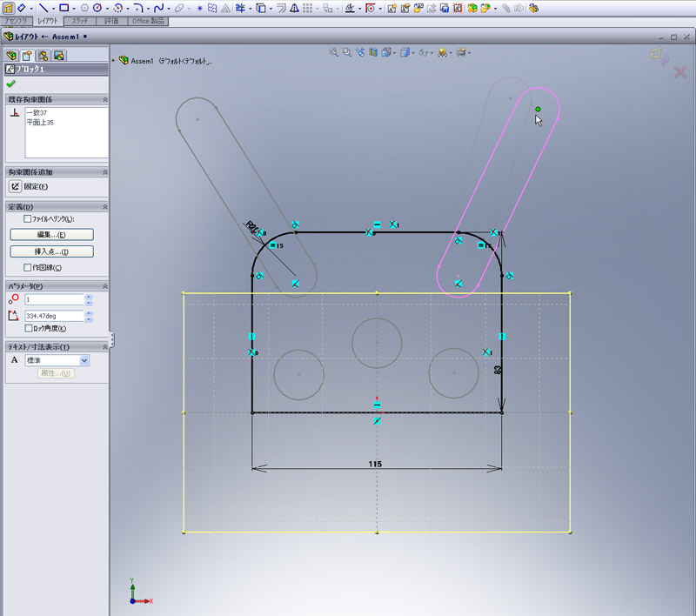Click the 固定 (Fix) relation icon
Image resolution: width=696 pixels, height=616 pixels.
(x=15, y=186)
